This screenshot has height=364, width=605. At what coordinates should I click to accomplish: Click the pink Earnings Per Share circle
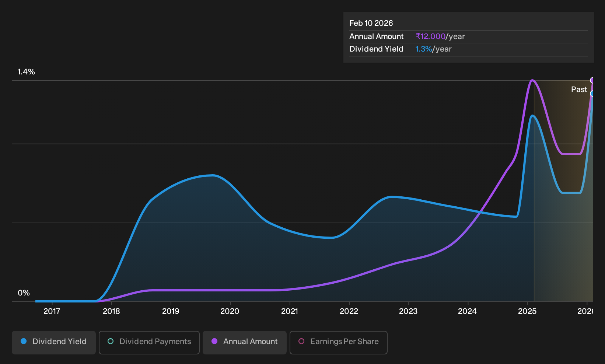pos(301,342)
